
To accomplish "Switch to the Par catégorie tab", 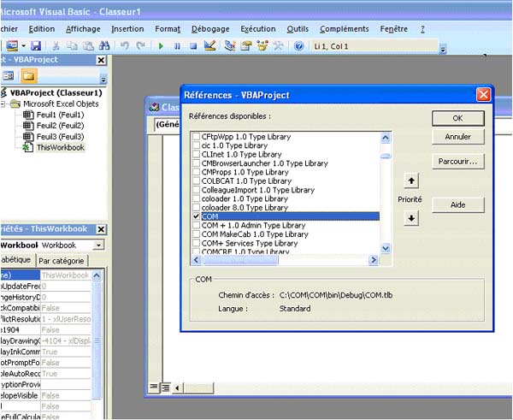I will pos(62,261).
